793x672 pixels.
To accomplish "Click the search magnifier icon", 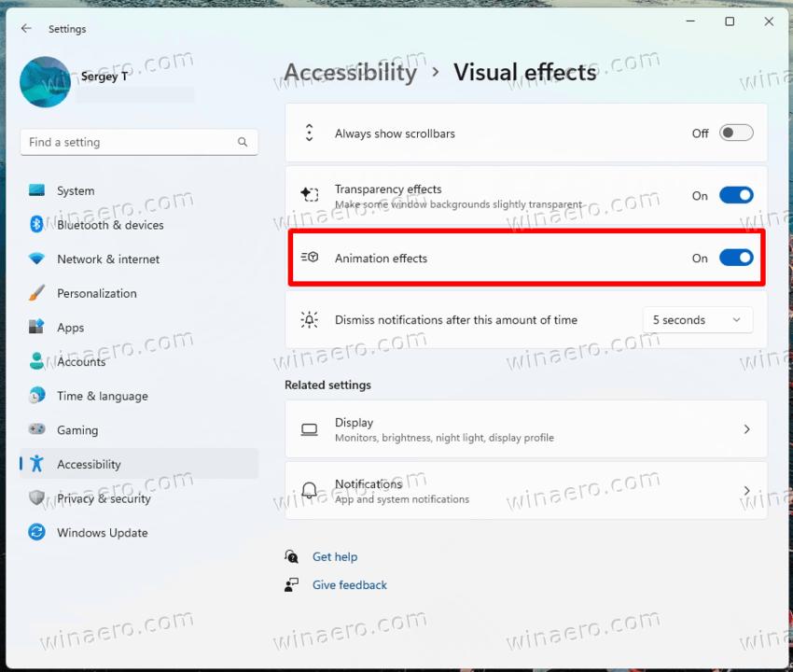I will 243,142.
